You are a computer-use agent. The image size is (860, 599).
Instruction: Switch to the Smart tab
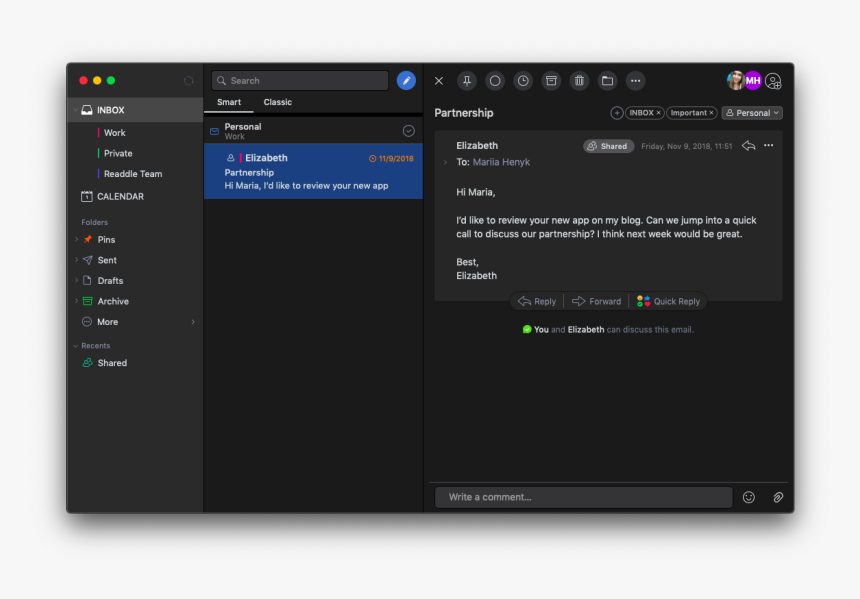pyautogui.click(x=229, y=102)
